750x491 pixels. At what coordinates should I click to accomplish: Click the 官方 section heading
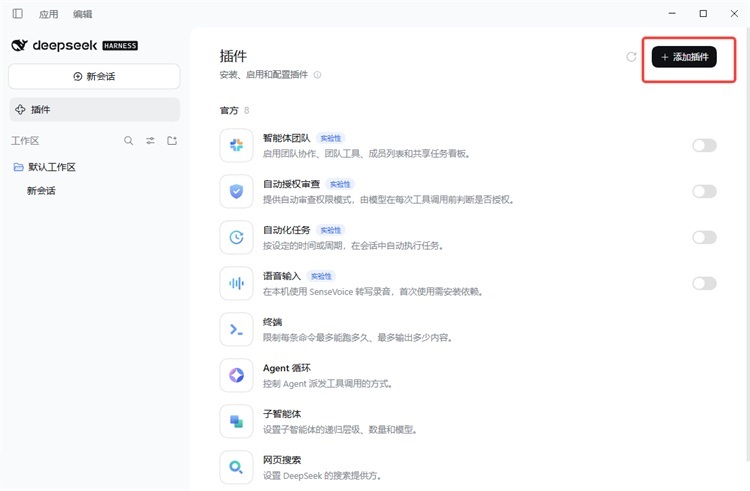[229, 110]
